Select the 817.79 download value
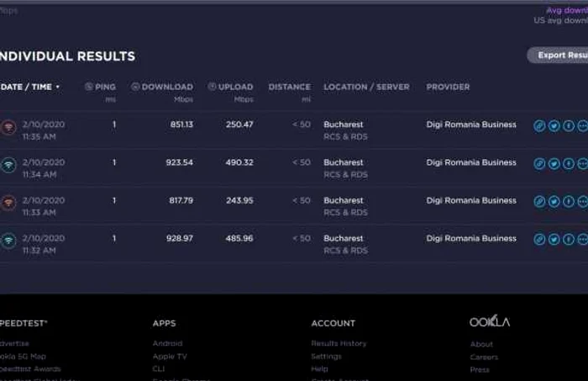Screen dimensions: 588x381 click(x=181, y=200)
